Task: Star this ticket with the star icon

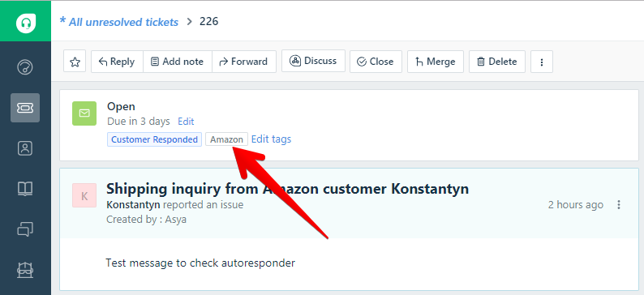Action: click(x=75, y=62)
